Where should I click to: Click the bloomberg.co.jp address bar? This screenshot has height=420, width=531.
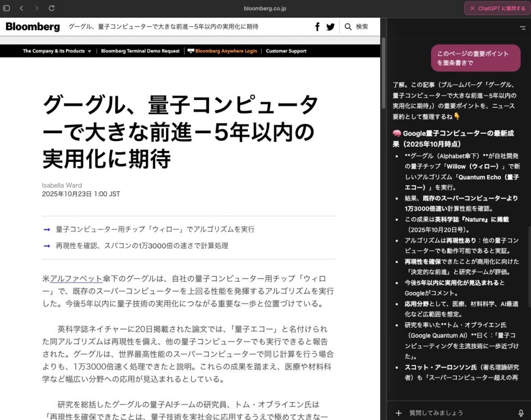point(265,8)
